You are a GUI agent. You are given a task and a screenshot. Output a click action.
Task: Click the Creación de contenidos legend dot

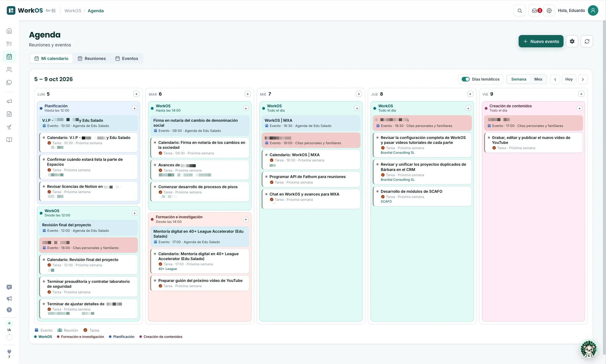[x=141, y=337]
